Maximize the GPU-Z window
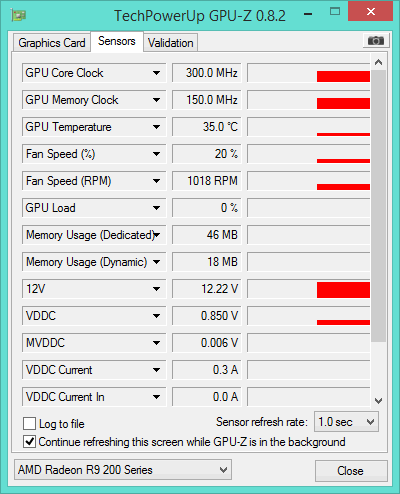Screen dimensions: 400x494 pos(335,12)
